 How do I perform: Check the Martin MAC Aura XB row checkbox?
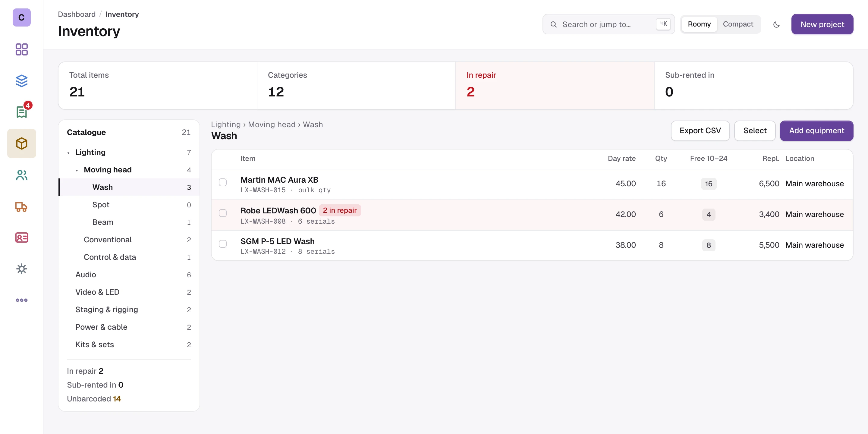[223, 182]
